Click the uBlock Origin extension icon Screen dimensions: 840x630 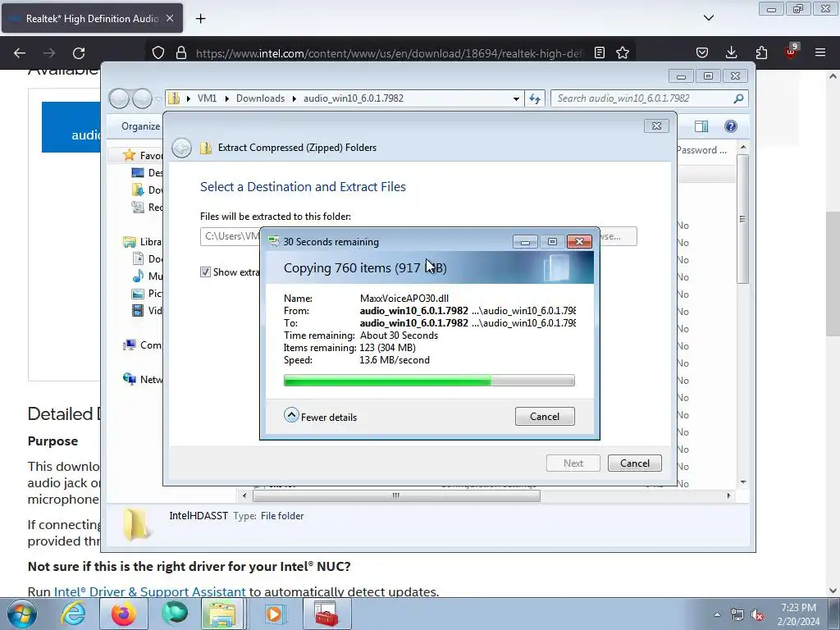(x=792, y=52)
